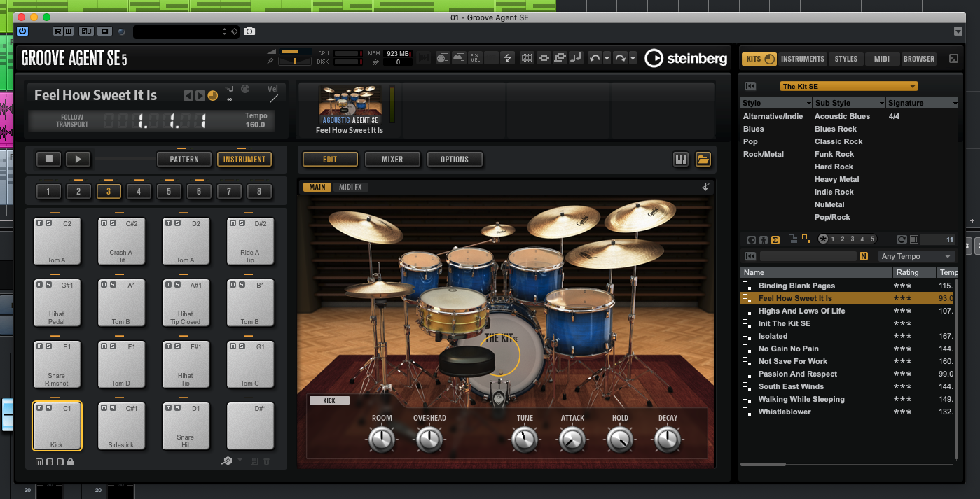Viewport: 980px width, 499px height.
Task: Trigger the Kick pad C1
Action: click(57, 426)
